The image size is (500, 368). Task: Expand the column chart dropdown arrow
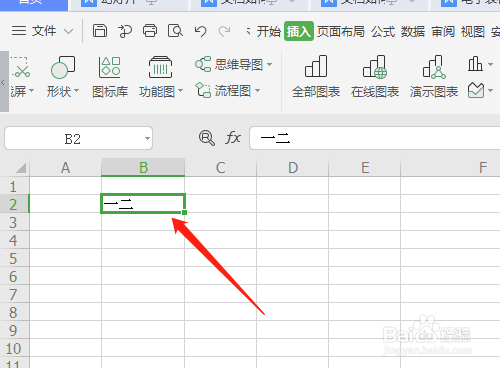(x=490, y=64)
